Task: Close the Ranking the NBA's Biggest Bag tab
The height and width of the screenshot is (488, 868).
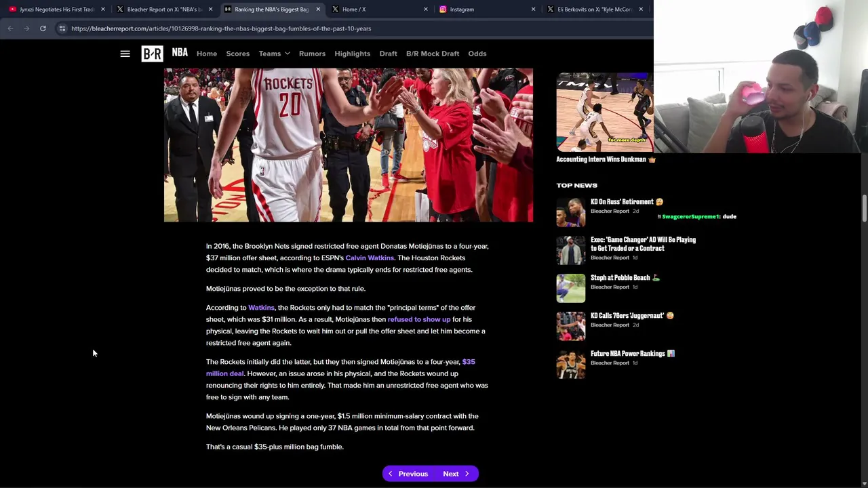Action: tap(317, 9)
